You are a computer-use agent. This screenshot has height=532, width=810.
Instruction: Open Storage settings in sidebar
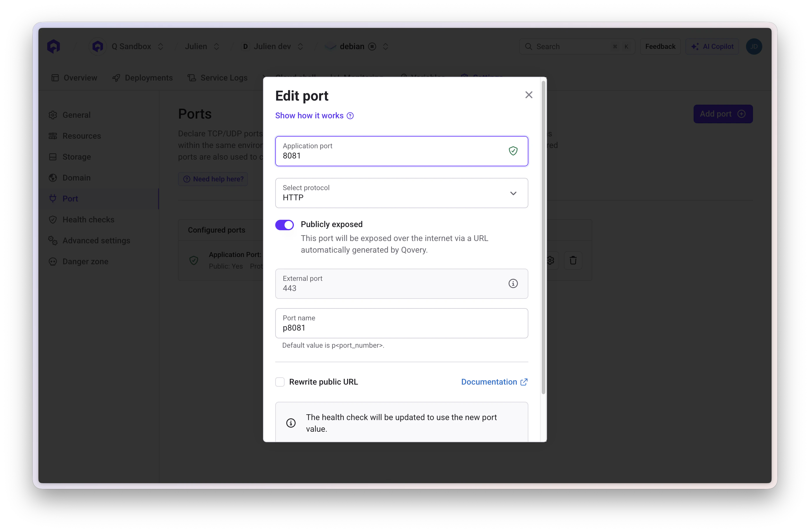click(x=98, y=157)
